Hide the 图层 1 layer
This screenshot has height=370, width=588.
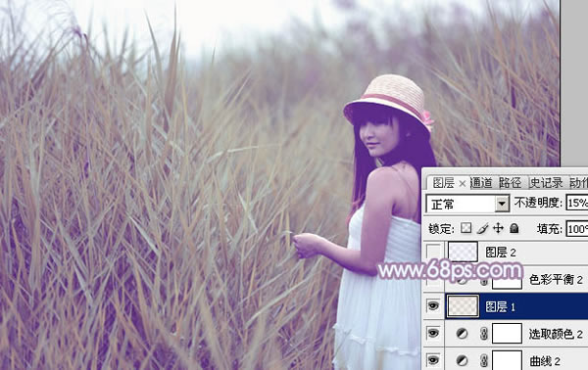pos(433,306)
